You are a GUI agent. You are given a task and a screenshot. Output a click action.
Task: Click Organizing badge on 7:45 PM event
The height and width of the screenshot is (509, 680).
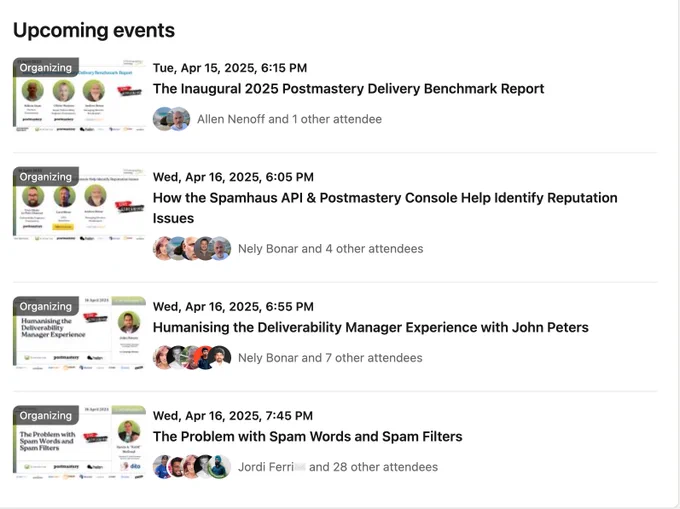point(46,416)
